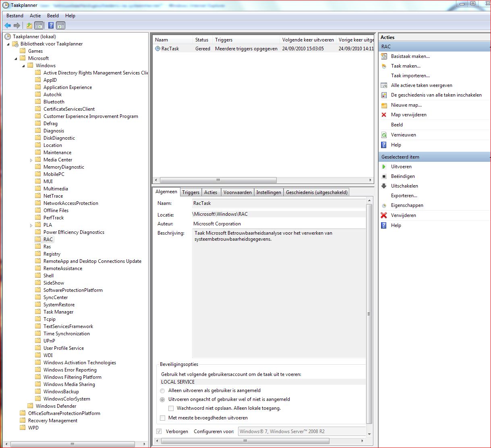
Task: Click the Vernieuwen refresh icon
Action: coord(384,135)
